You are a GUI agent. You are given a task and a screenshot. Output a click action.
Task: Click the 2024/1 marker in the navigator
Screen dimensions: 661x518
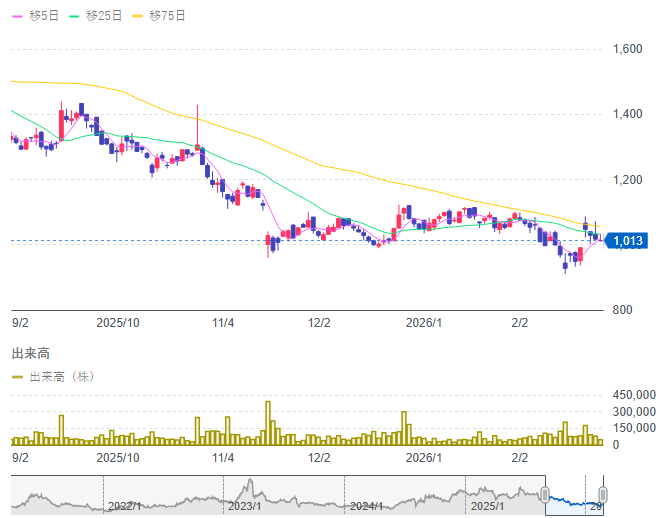366,506
